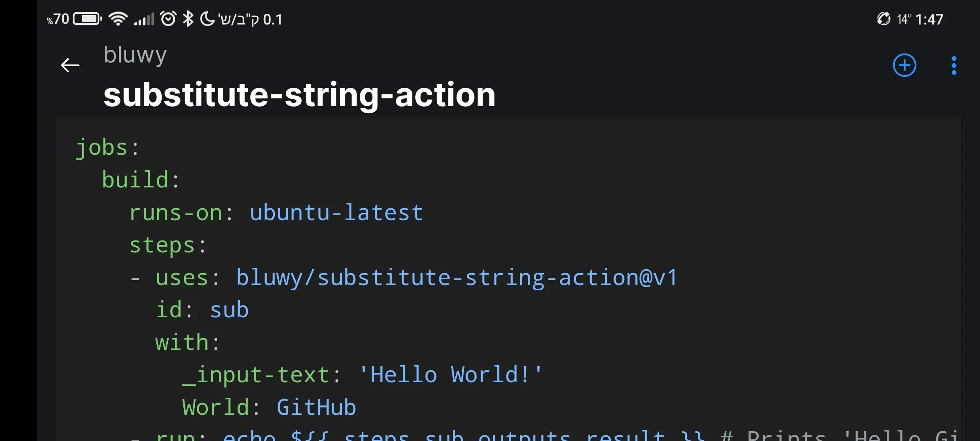Image resolution: width=980 pixels, height=441 pixels.
Task: Tap the blue circled plus icon
Action: tap(904, 65)
